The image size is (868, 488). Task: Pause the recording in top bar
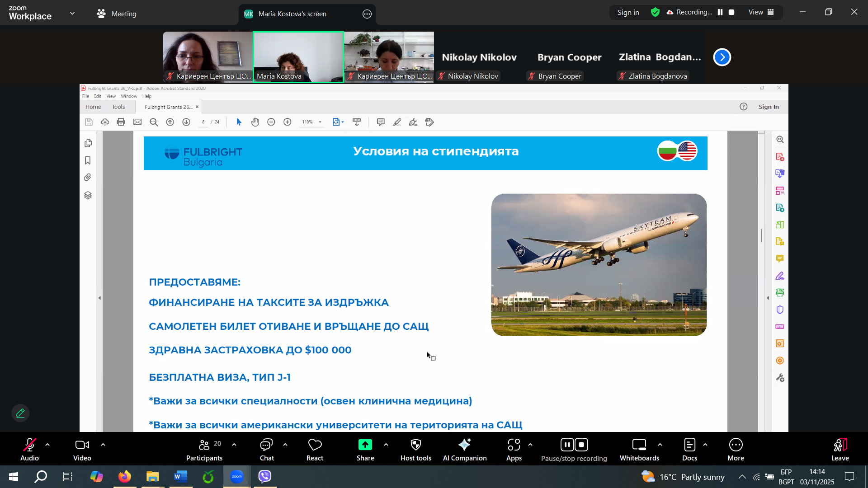pyautogui.click(x=720, y=12)
